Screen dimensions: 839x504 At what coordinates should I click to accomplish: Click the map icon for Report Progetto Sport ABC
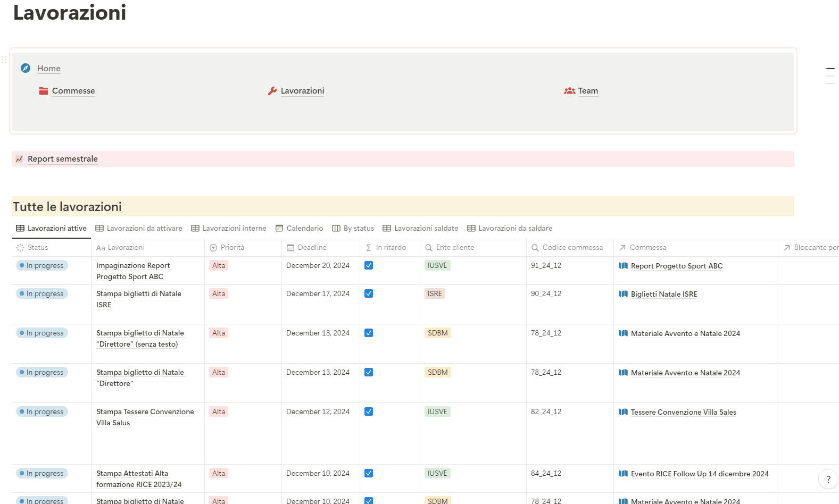pos(623,266)
